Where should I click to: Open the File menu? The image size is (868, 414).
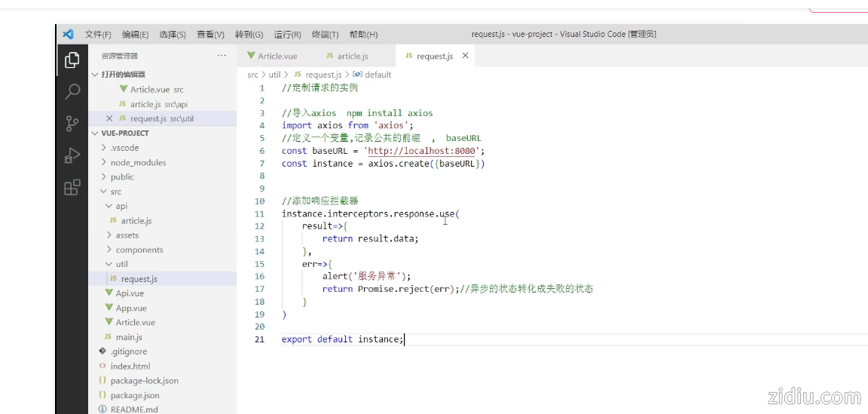98,35
